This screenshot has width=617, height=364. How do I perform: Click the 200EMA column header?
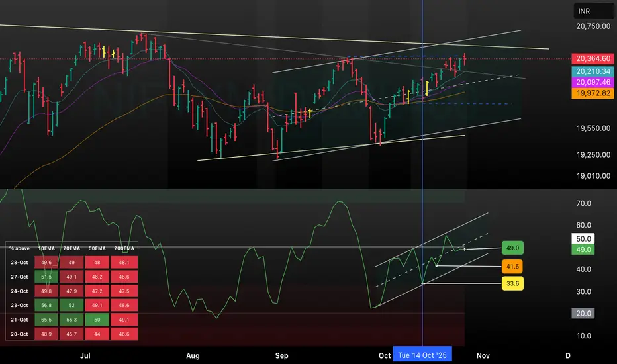click(x=124, y=248)
